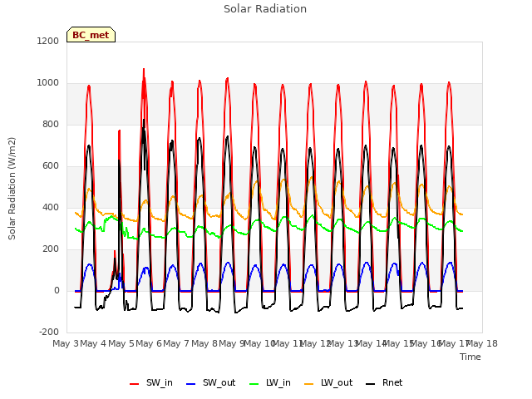The width and height of the screenshot is (532, 399).
Task: Click the May 3 x-axis tick label
Action: pos(66,343)
